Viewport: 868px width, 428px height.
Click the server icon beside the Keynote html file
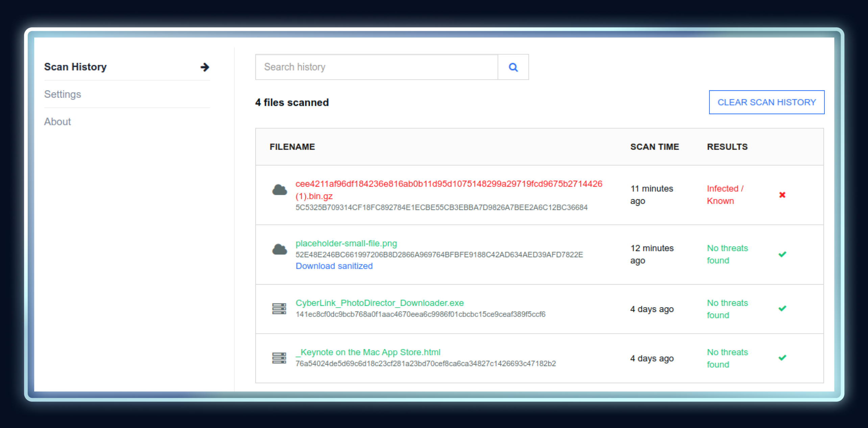[279, 358]
